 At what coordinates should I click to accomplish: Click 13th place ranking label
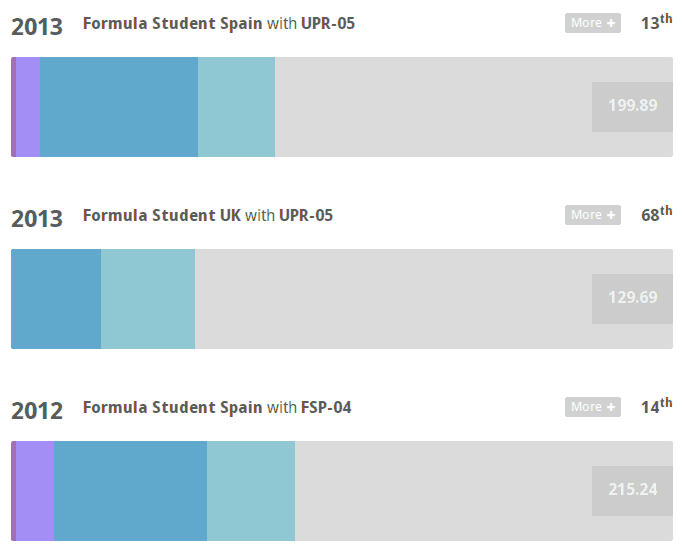point(657,22)
